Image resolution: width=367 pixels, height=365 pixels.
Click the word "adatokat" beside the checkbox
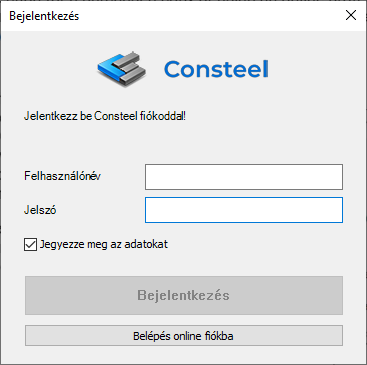[146, 244]
